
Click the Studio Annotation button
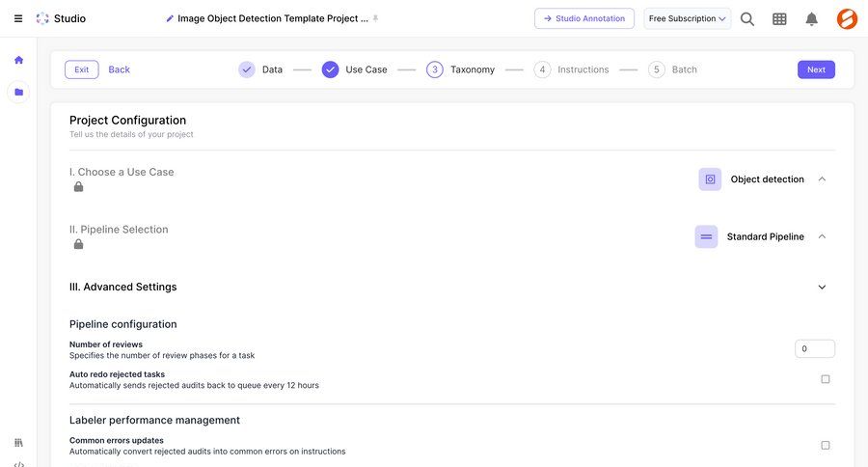point(584,18)
